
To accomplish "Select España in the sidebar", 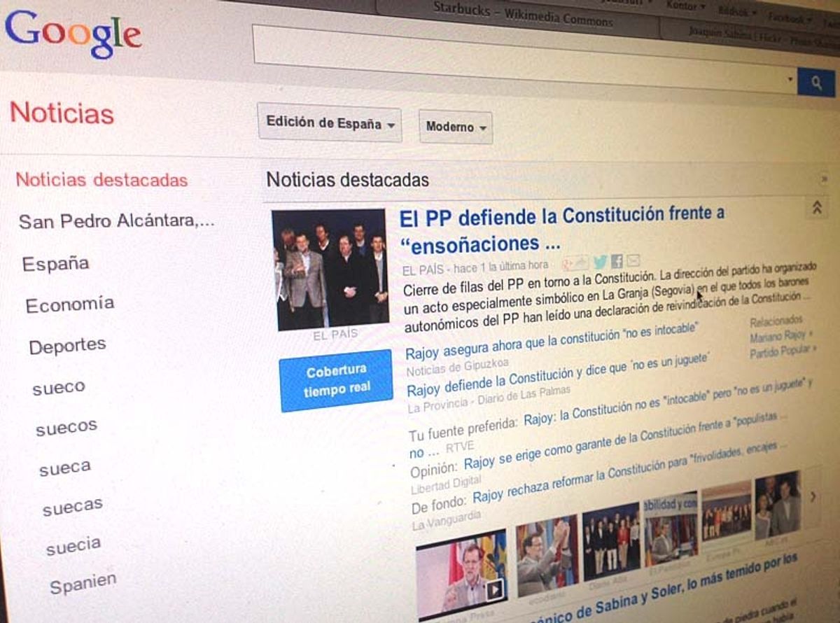I will (x=56, y=264).
